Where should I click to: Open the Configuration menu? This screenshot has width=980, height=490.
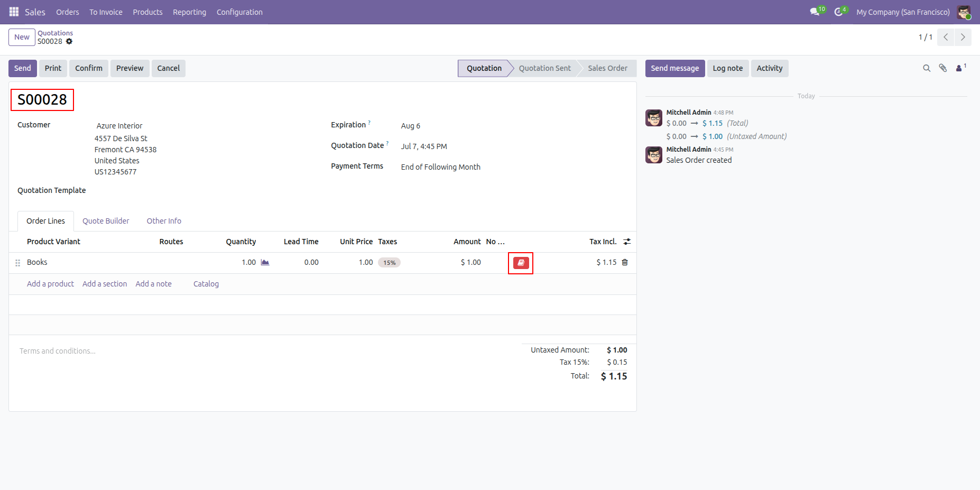pos(239,12)
